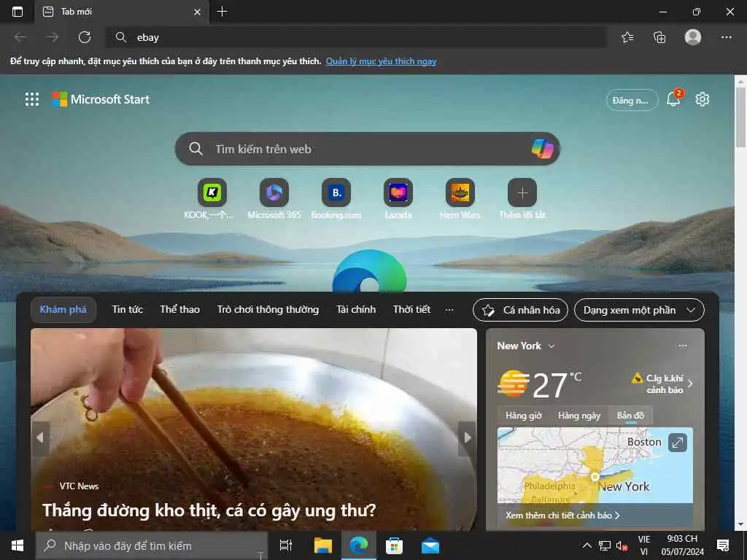Select the Hàng giờ weather tab
This screenshot has width=747, height=560.
524,416
